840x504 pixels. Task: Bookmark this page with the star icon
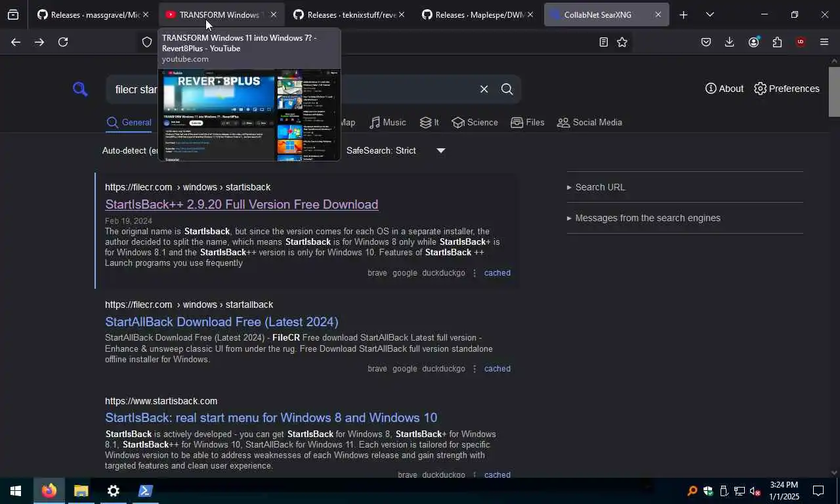pos(622,42)
